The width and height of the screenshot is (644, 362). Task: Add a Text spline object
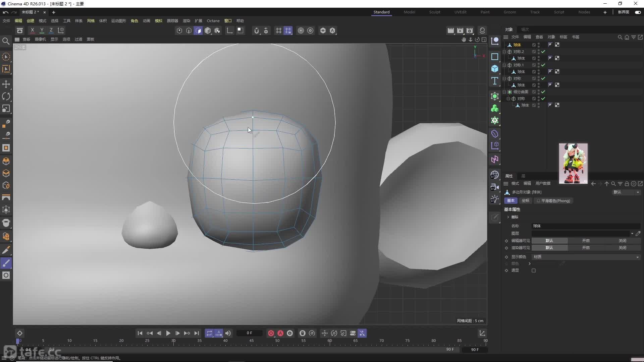click(495, 81)
